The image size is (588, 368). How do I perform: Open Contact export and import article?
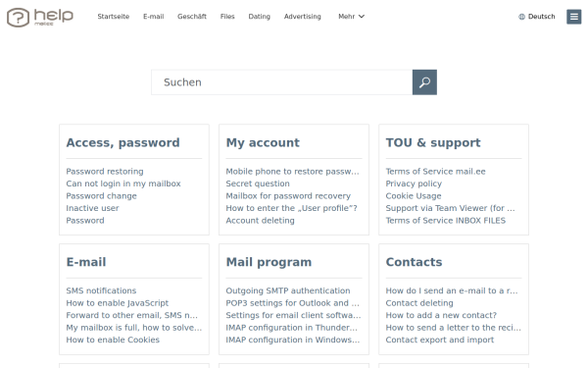click(439, 340)
